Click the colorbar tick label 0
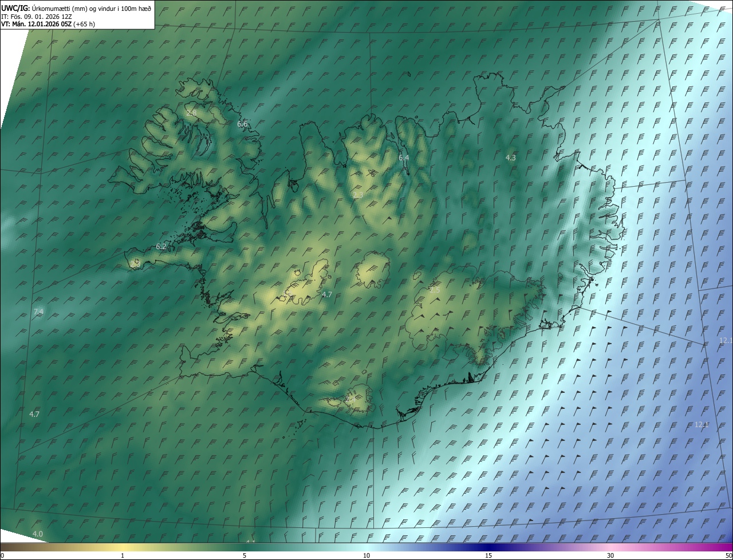The image size is (733, 560). (2, 555)
